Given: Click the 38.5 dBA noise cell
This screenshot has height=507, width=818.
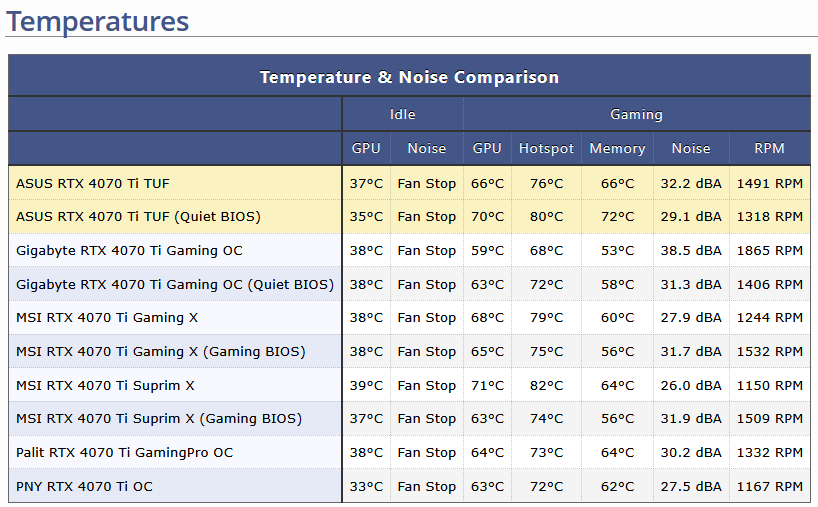Looking at the screenshot, I should (x=691, y=250).
